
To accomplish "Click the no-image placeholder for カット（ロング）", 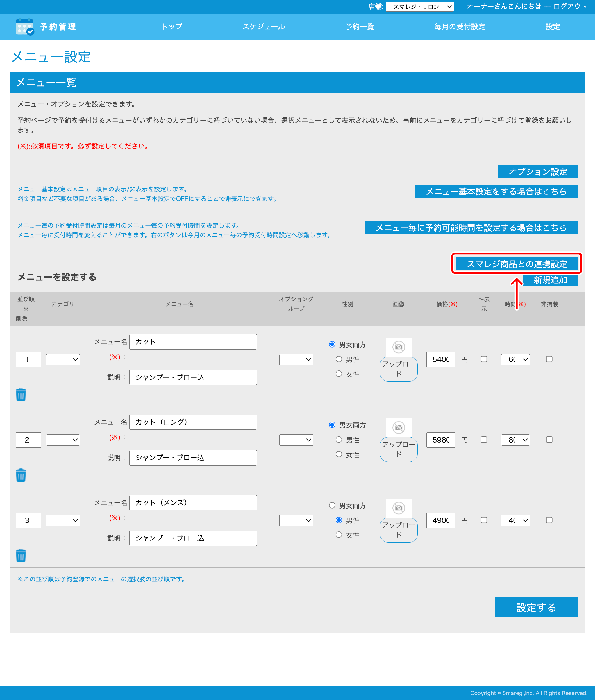I will [x=398, y=427].
